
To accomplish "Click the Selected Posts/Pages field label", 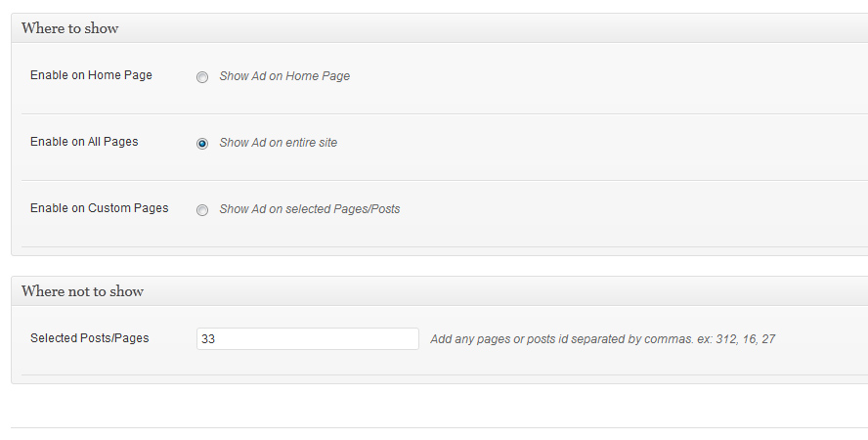I will [90, 338].
